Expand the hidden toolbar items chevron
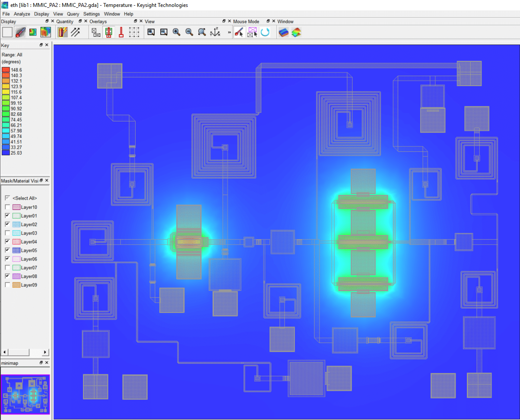Image resolution: width=520 pixels, height=420 pixels. 228,32
